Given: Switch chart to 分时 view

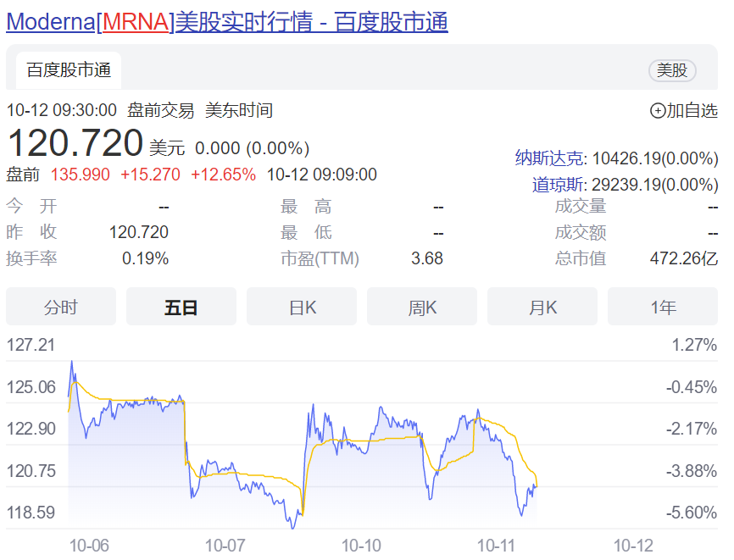Looking at the screenshot, I should [x=61, y=307].
